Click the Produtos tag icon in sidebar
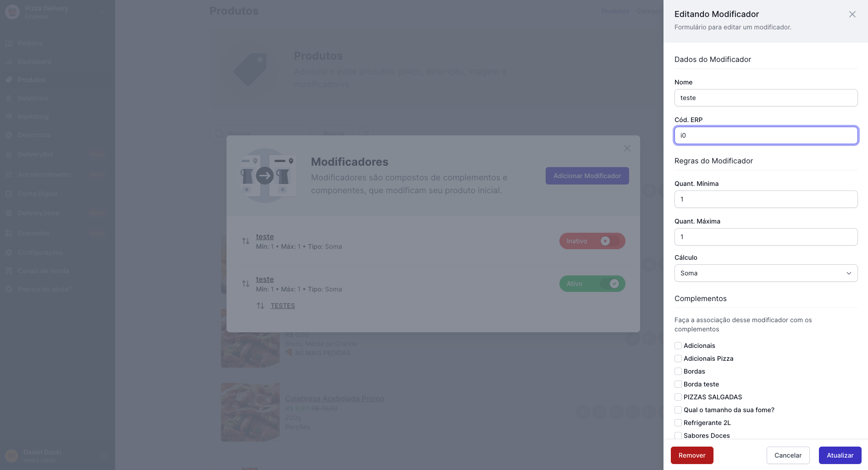This screenshot has width=868, height=470. (x=9, y=80)
